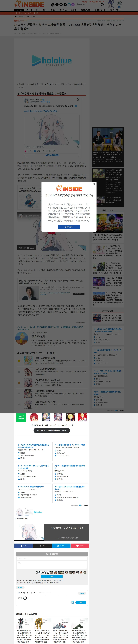Click the ニックネーム input field

click(x=52, y=558)
